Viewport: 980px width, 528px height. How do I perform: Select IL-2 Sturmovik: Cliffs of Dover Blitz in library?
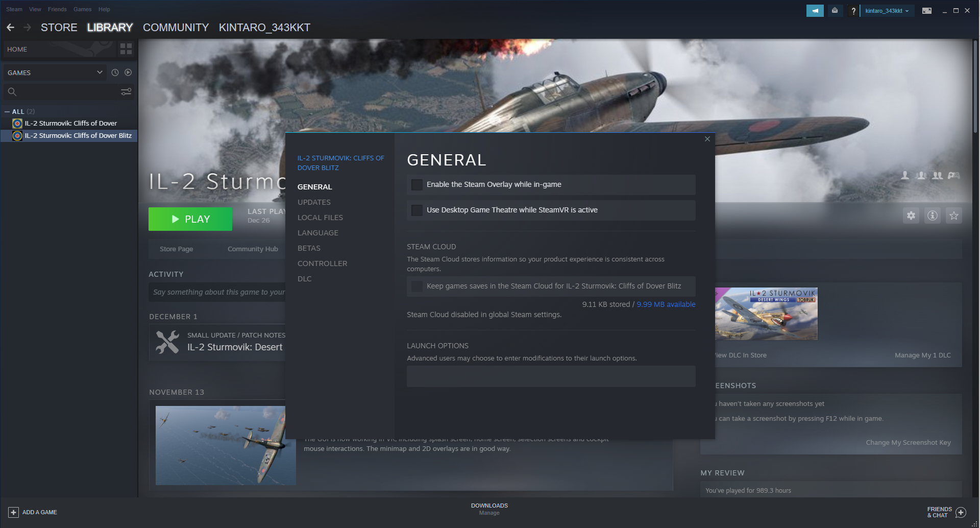coord(69,136)
